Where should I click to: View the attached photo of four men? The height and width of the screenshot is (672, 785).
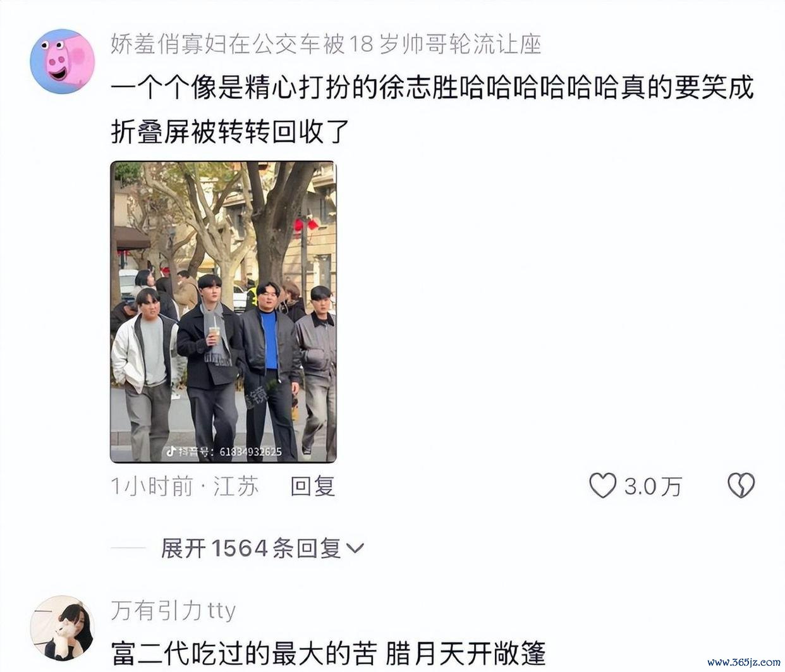point(223,312)
